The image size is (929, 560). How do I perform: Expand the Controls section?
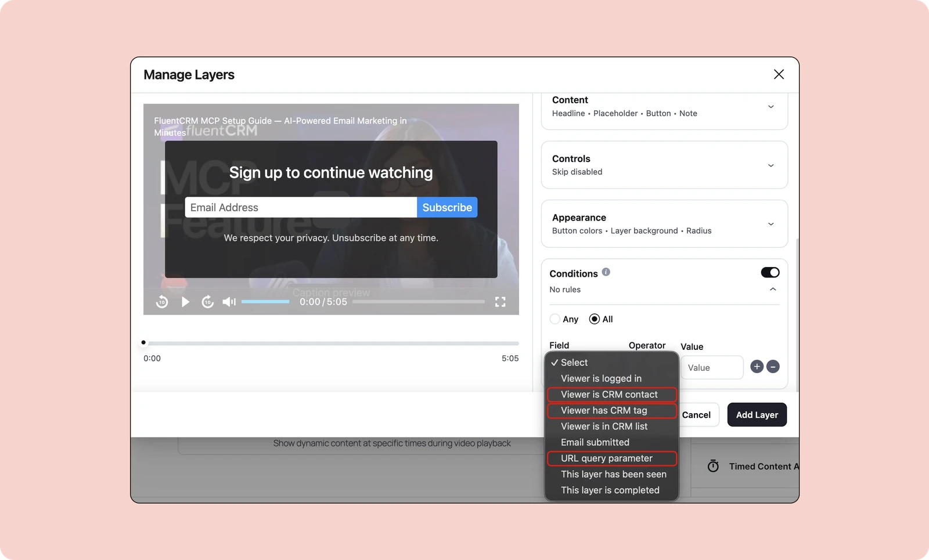click(770, 165)
